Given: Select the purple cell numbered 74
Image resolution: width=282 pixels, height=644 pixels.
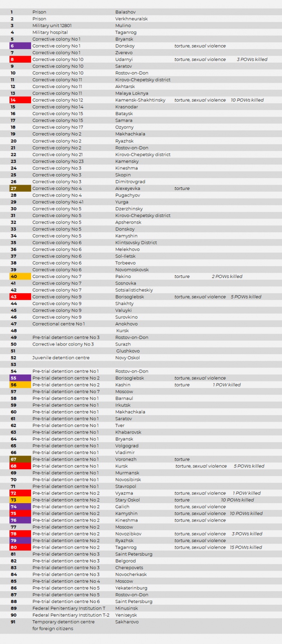Looking at the screenshot, I should tap(20, 506).
